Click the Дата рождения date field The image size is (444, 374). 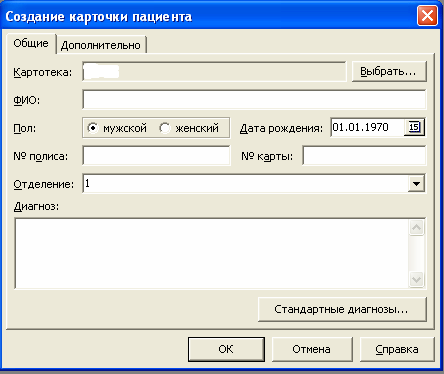367,127
